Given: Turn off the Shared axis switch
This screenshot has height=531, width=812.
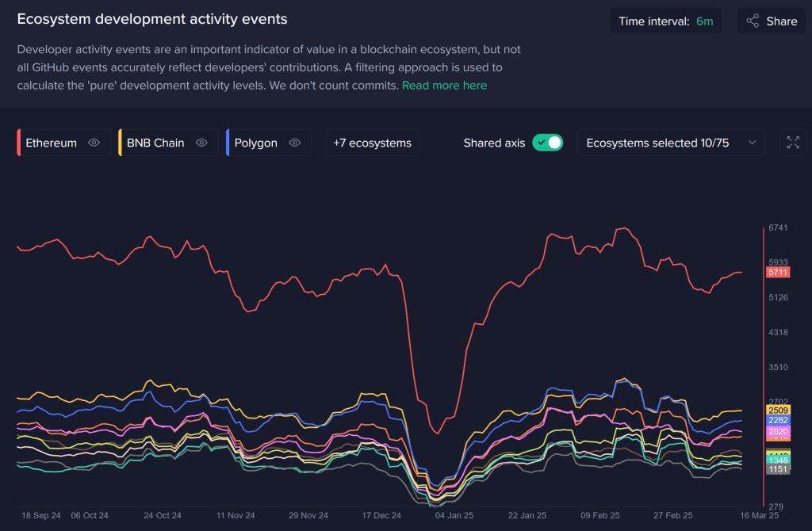Looking at the screenshot, I should (x=547, y=143).
